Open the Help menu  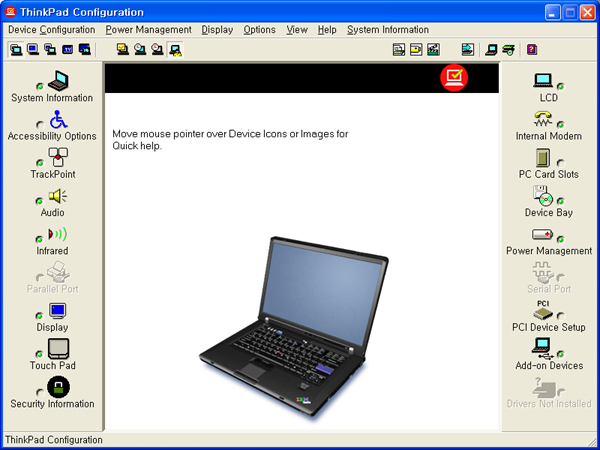coord(327,30)
